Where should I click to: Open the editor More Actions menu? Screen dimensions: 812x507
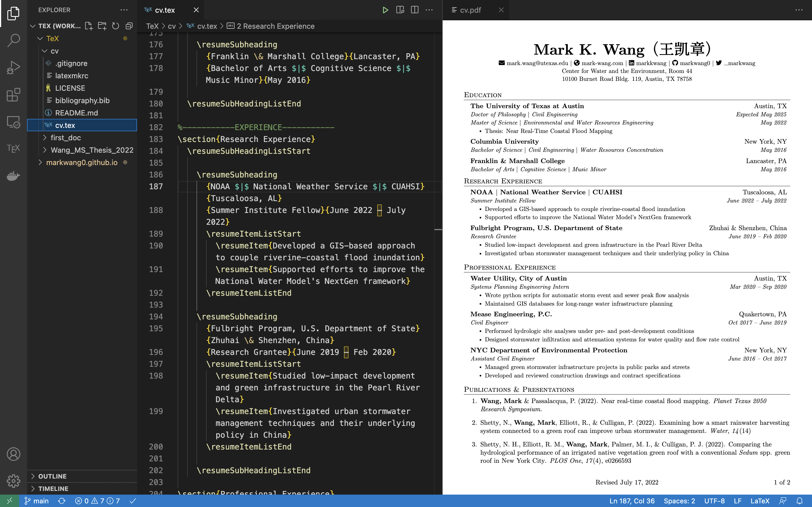[429, 10]
